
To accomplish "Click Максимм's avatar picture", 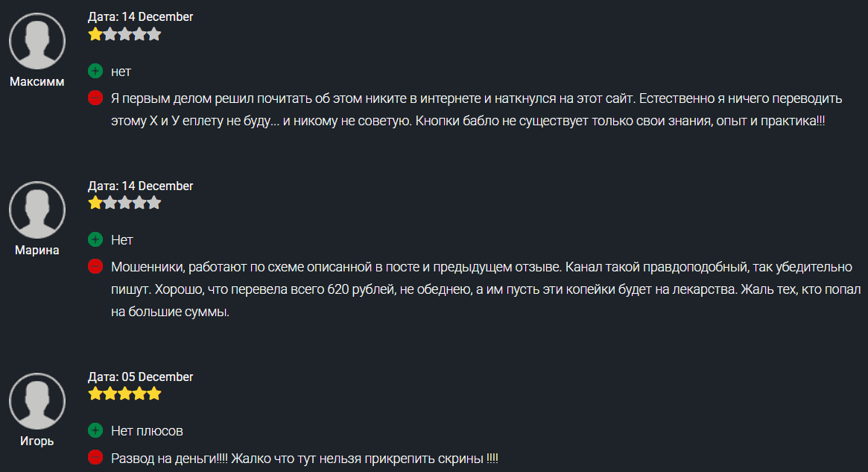I will pyautogui.click(x=37, y=42).
